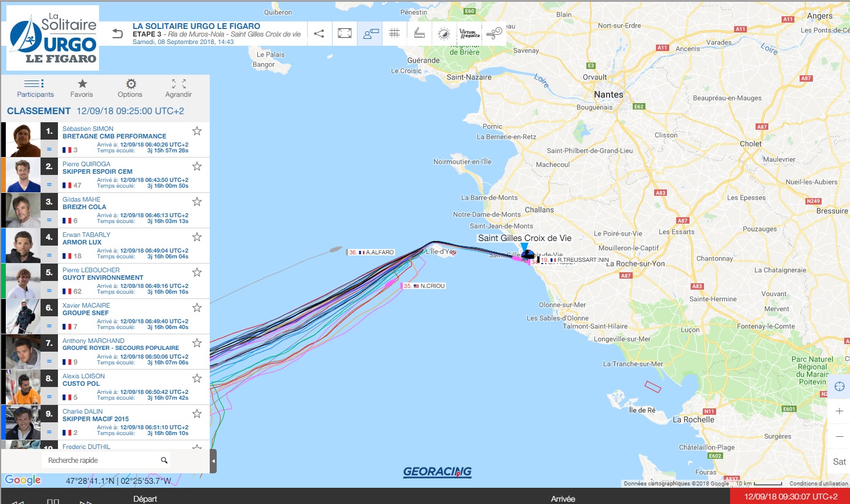Toggle the competitor labels icon
This screenshot has height=504, width=850.
coord(370,34)
